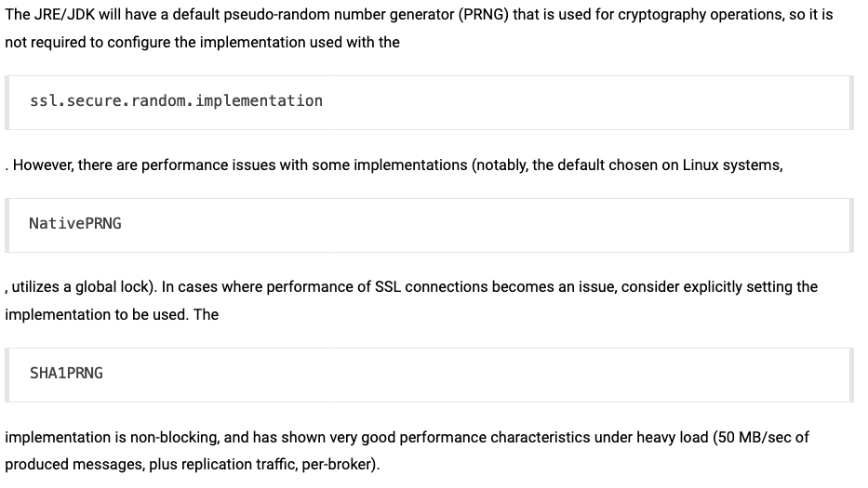
Task: Click the word 'However' in the second paragraph
Action: 43,165
